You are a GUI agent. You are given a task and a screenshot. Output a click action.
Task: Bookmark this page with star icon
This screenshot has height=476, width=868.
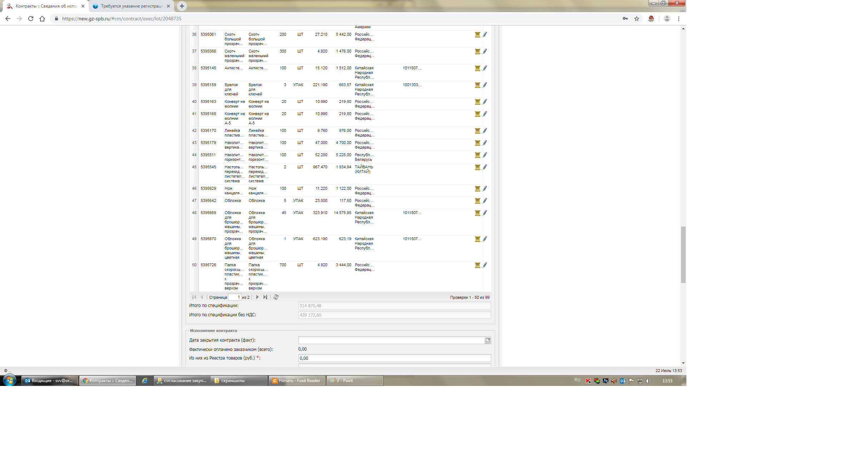[637, 19]
